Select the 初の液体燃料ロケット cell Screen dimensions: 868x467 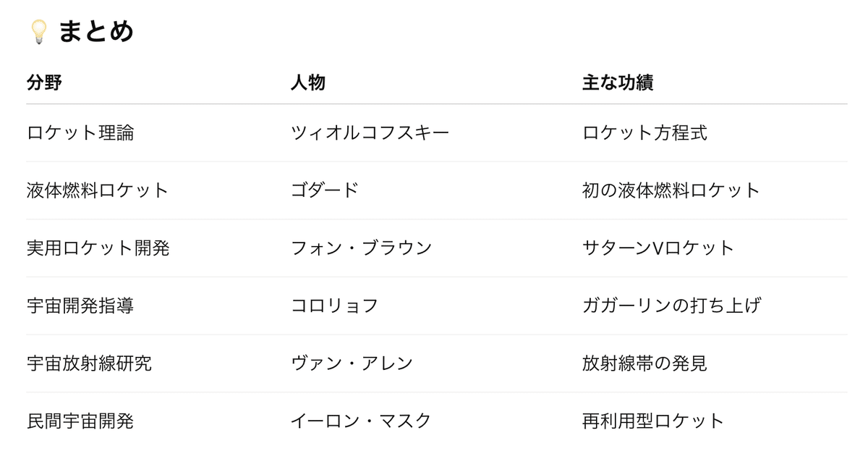point(671,190)
